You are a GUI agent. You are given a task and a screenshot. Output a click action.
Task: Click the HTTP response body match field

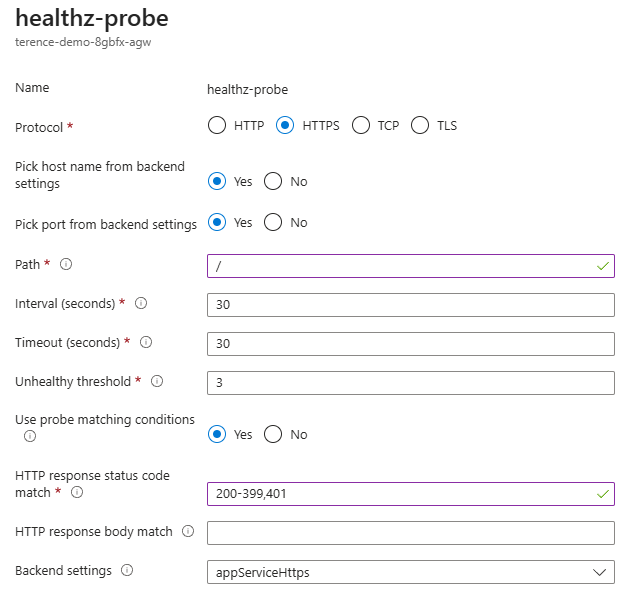410,533
